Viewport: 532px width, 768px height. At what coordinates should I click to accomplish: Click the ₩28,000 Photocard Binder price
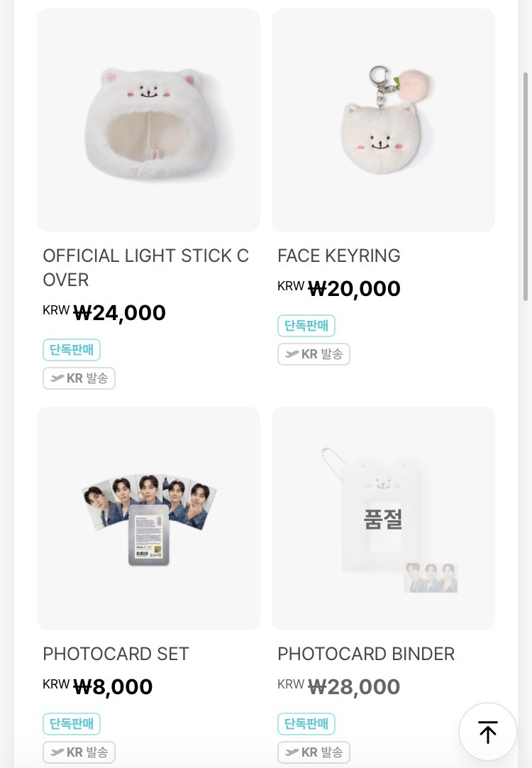pyautogui.click(x=354, y=687)
